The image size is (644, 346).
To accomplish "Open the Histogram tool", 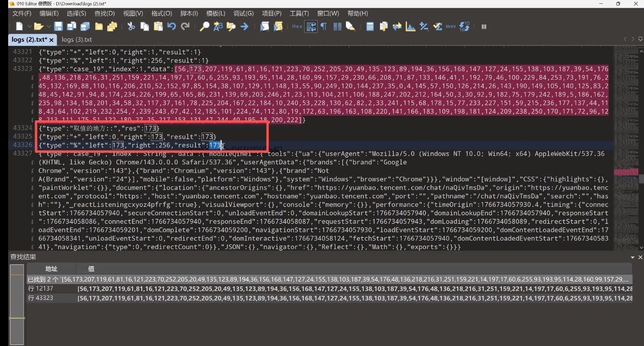I will click(x=410, y=26).
